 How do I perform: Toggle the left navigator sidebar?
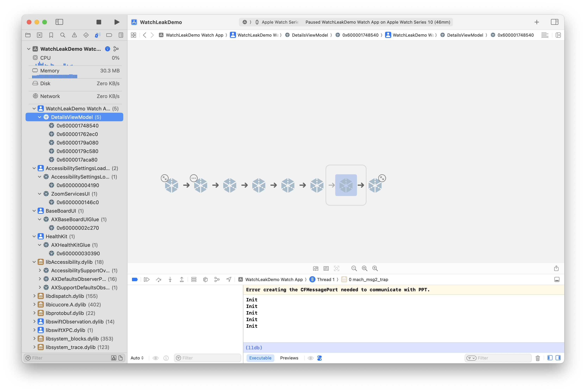click(x=59, y=22)
